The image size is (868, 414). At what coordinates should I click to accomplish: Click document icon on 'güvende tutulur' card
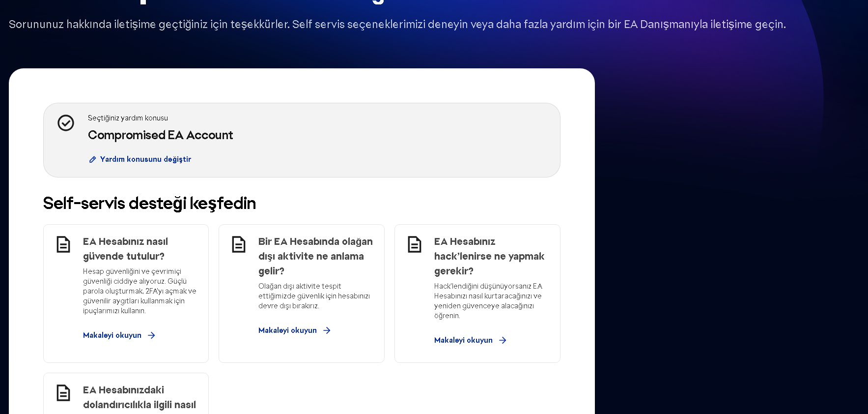click(x=63, y=244)
